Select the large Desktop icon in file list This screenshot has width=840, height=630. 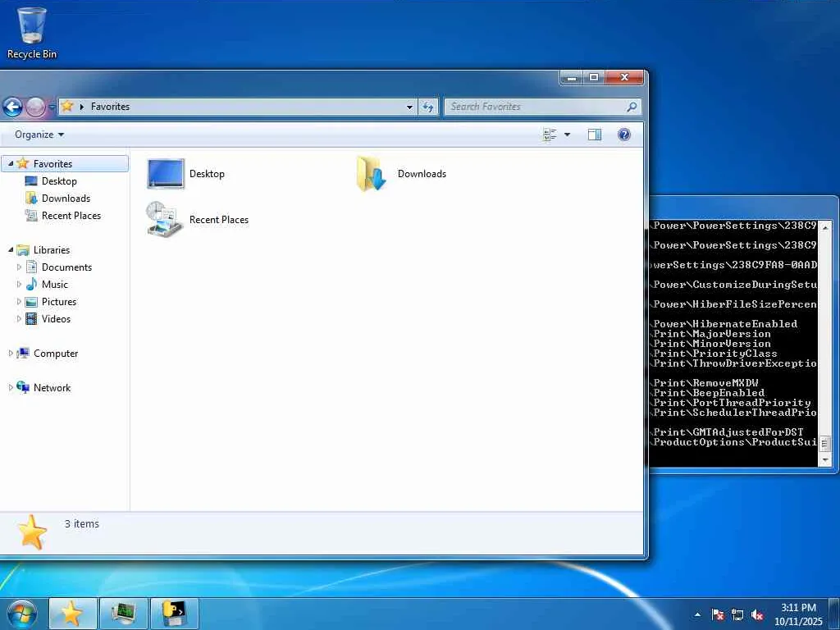pyautogui.click(x=166, y=174)
